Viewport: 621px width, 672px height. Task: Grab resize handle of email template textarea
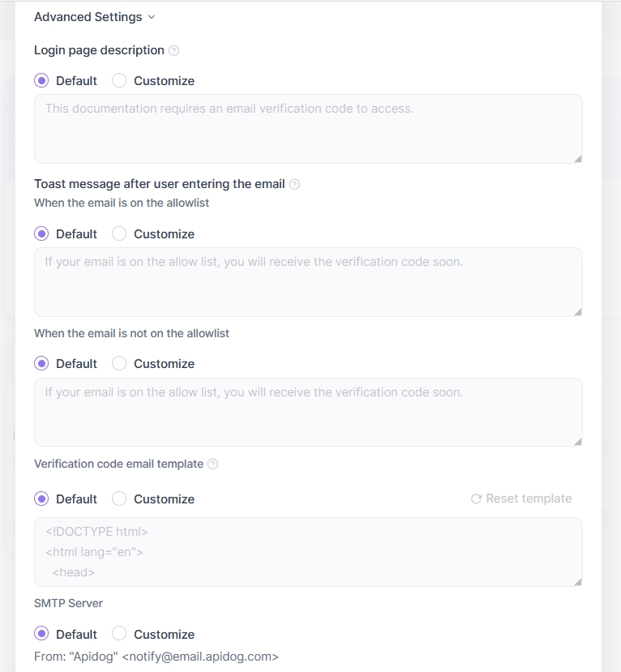pyautogui.click(x=577, y=581)
